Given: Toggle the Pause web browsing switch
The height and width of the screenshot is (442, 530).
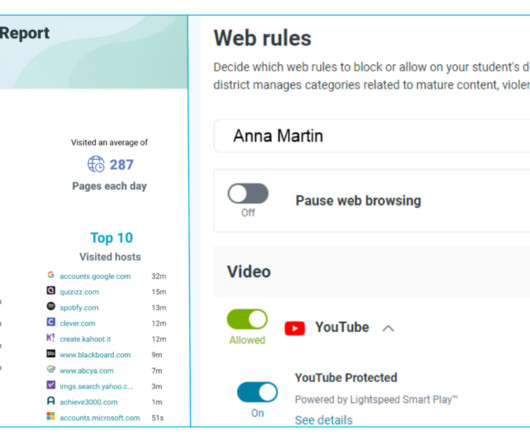Looking at the screenshot, I should click(248, 194).
